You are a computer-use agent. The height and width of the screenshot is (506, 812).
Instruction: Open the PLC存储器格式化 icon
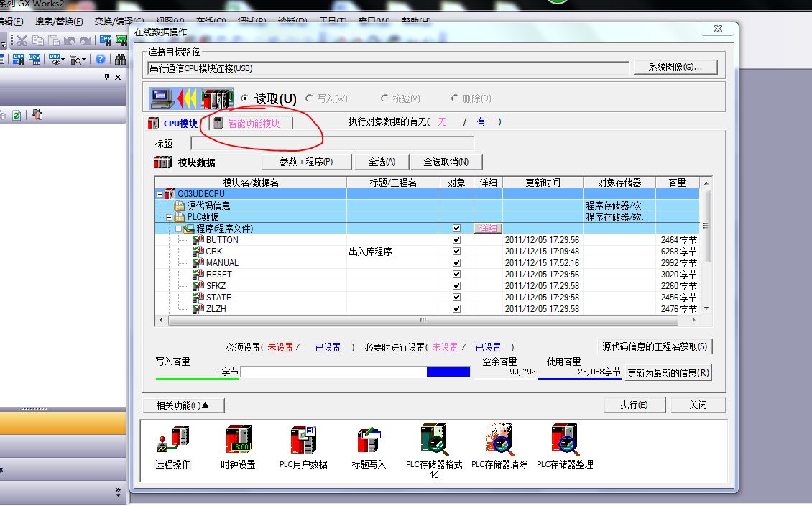[x=434, y=439]
